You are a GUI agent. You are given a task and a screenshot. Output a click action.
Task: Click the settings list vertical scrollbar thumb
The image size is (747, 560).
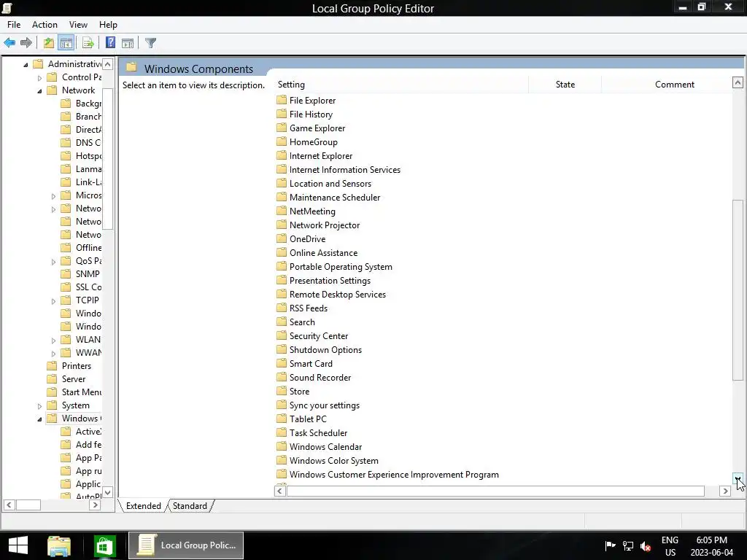pos(738,290)
